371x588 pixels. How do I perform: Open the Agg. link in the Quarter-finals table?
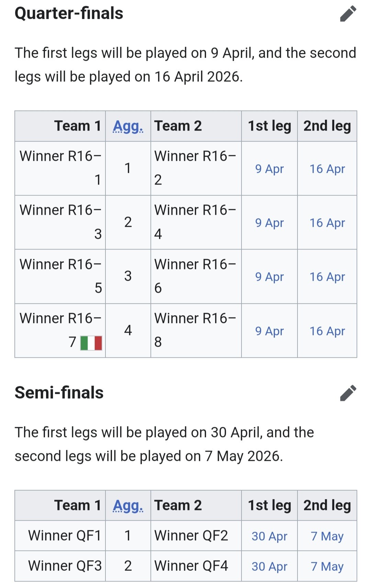click(128, 126)
